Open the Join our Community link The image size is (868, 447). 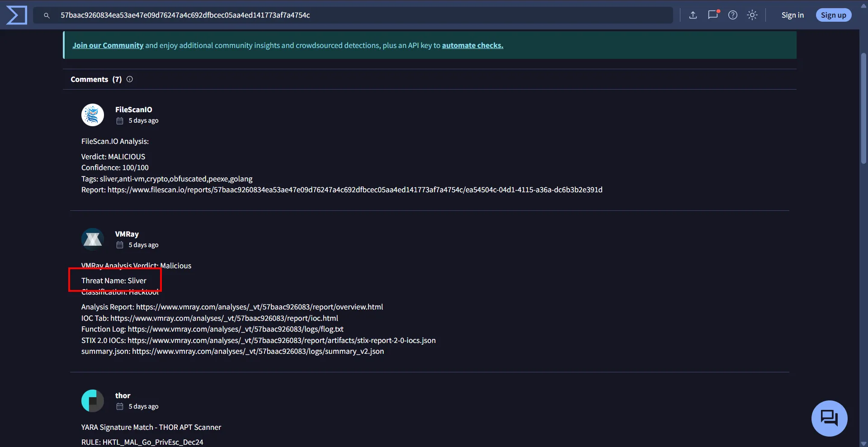108,45
